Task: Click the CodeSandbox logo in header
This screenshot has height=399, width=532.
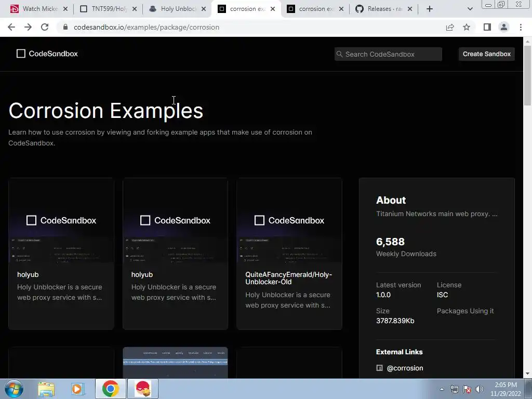Action: [x=47, y=54]
